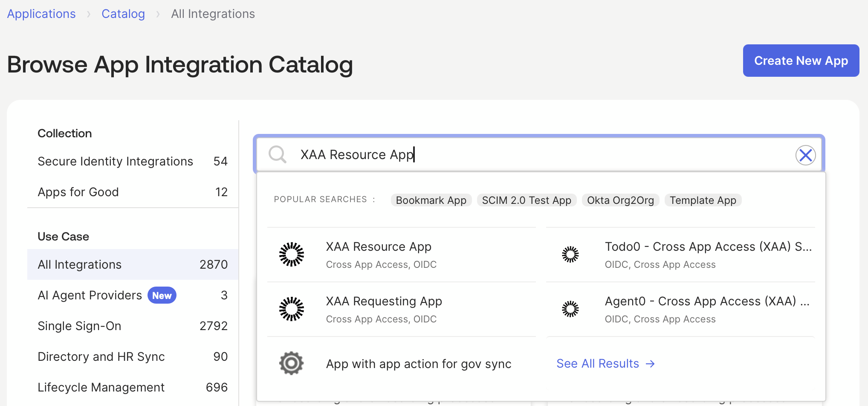Viewport: 868px width, 406px height.
Task: Select the All Integrations use case
Action: (133, 264)
